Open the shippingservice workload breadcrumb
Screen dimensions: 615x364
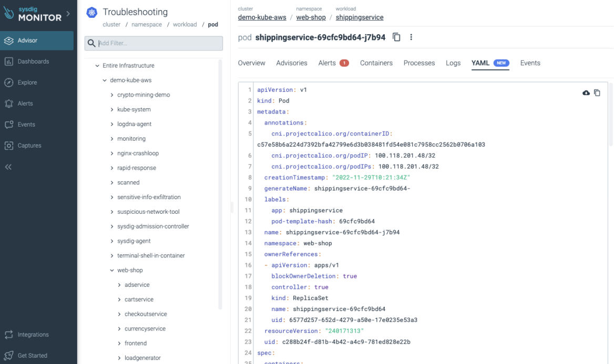[x=360, y=17]
